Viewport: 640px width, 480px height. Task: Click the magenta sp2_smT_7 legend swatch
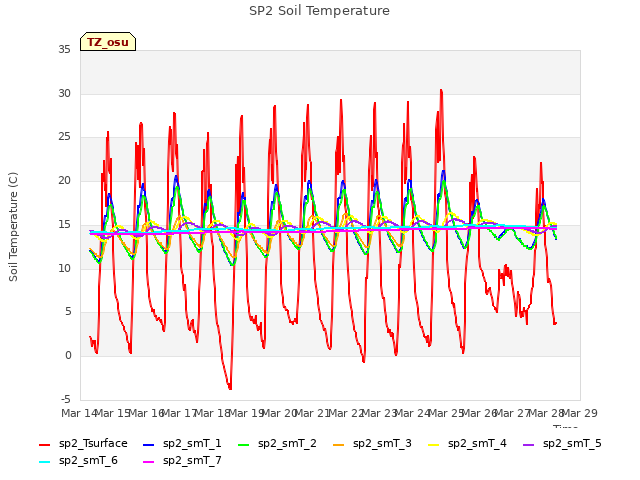pos(149,462)
